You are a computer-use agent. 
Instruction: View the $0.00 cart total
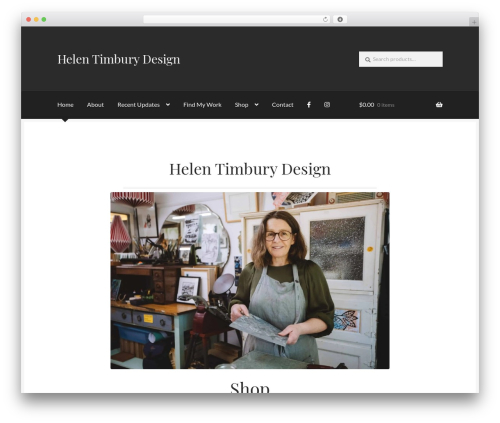pyautogui.click(x=366, y=105)
